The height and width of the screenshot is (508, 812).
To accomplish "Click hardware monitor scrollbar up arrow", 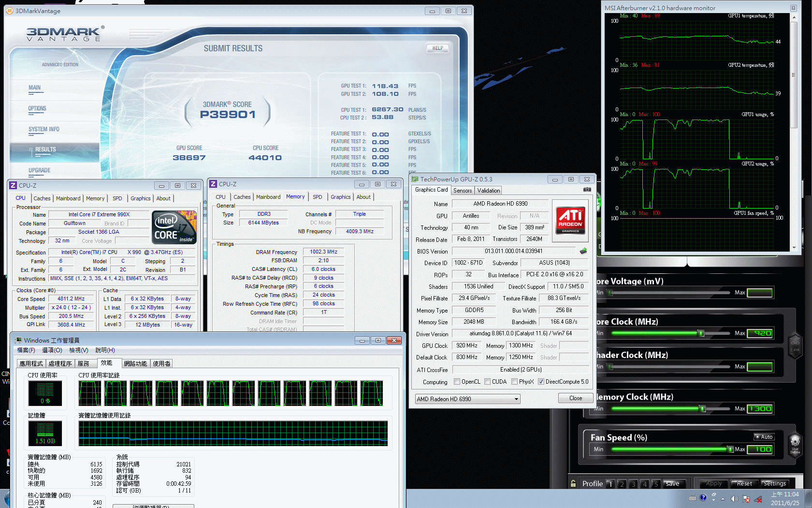I will click(794, 17).
